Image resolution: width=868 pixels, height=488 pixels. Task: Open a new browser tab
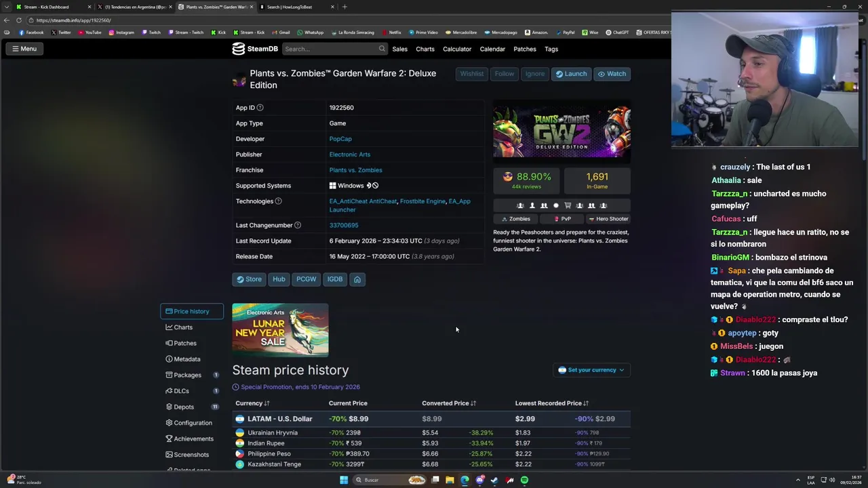point(344,7)
